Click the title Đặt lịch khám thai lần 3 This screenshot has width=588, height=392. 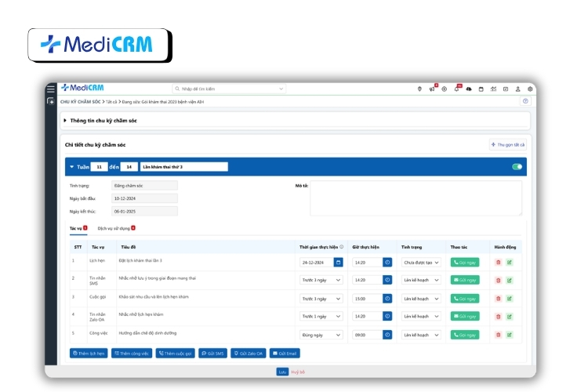coord(140,260)
